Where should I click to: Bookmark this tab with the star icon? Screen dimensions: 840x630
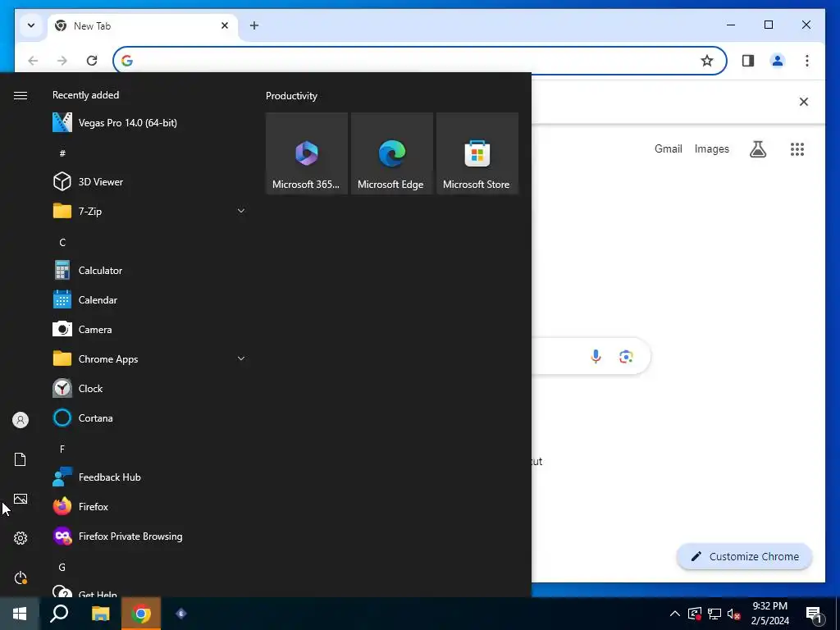[707, 61]
